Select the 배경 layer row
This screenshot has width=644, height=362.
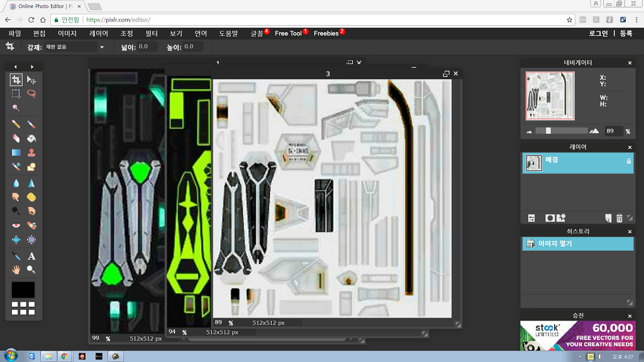pyautogui.click(x=578, y=163)
